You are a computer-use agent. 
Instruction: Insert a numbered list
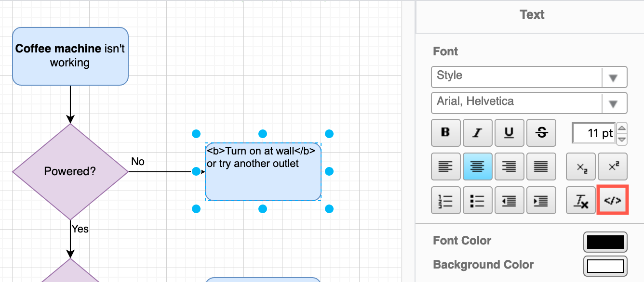point(445,200)
